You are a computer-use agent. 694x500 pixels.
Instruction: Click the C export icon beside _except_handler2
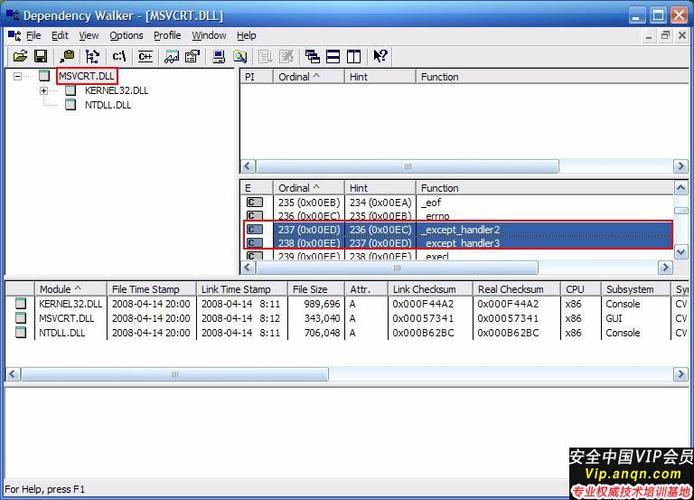pos(254,229)
